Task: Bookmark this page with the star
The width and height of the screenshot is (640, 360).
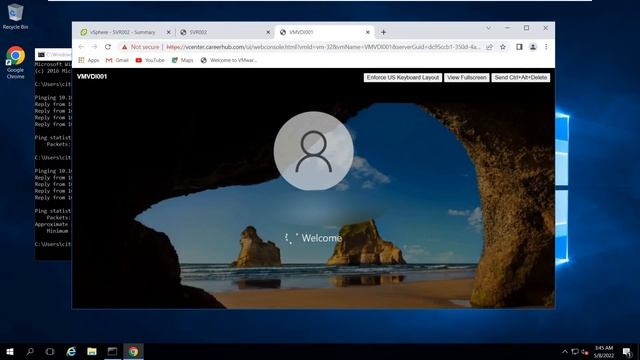Action: pos(503,47)
